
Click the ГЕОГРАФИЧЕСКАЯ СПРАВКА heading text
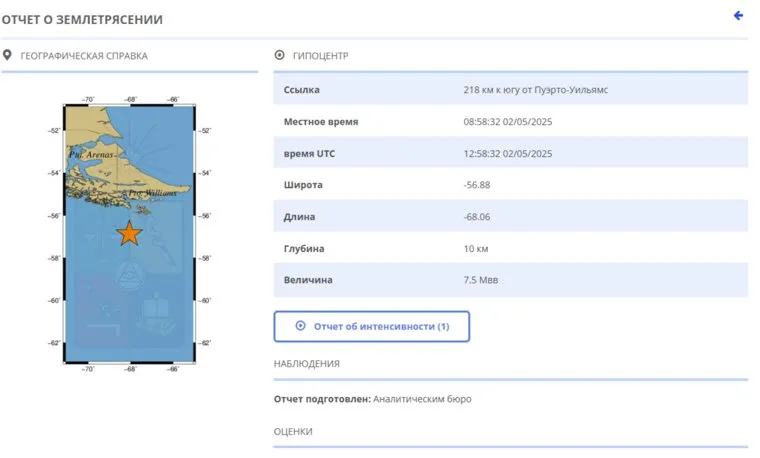(x=83, y=56)
